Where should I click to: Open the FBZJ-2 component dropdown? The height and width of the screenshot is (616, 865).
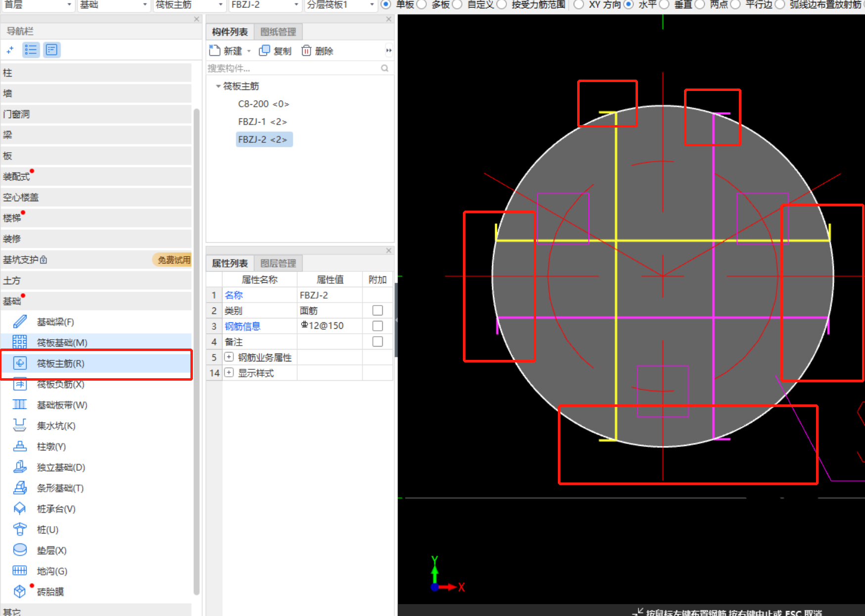265,5
